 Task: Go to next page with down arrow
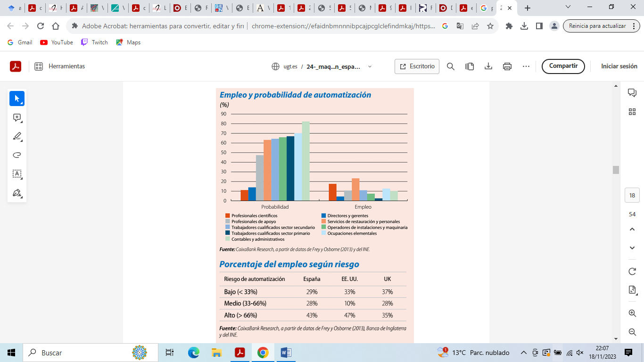click(632, 248)
